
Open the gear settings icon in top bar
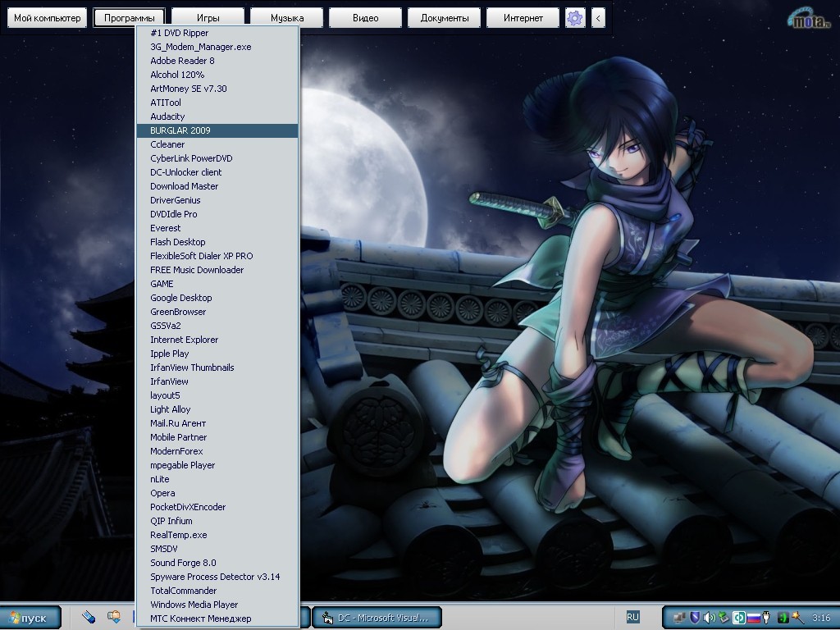(575, 18)
